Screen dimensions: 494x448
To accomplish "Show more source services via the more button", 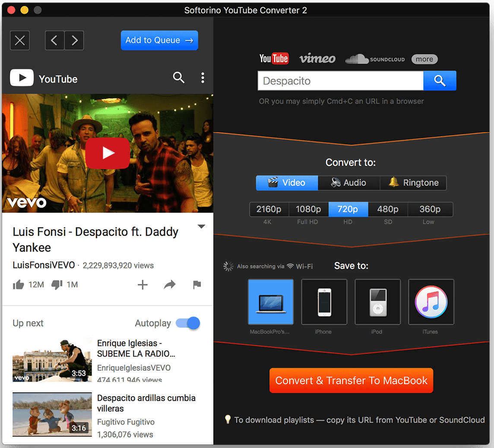I will tap(424, 59).
